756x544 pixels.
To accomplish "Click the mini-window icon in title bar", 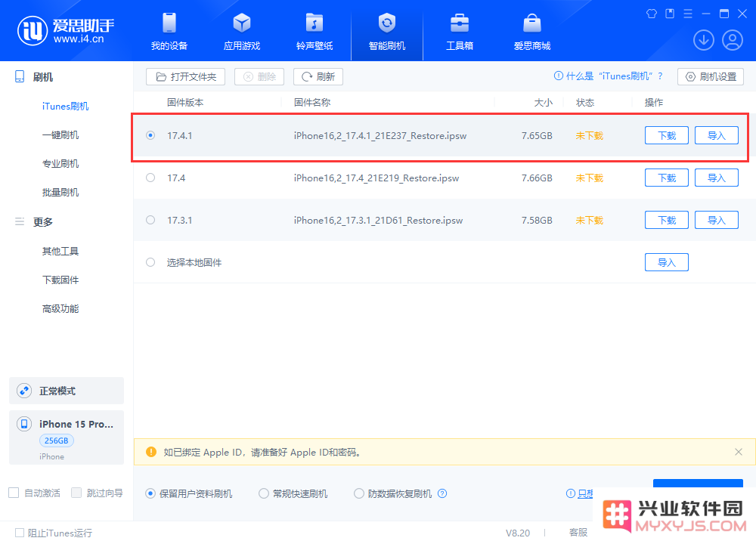I will click(x=670, y=14).
